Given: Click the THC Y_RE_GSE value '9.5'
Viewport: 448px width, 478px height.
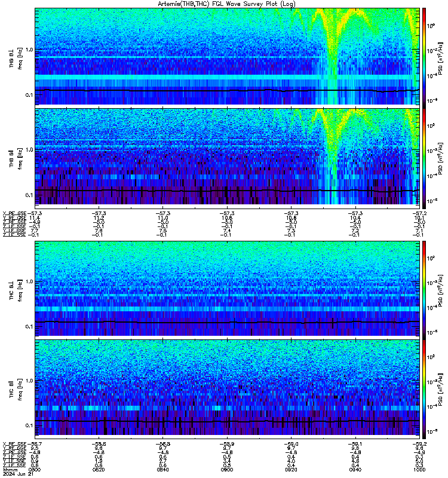Looking at the screenshot, I should (x=35, y=448).
